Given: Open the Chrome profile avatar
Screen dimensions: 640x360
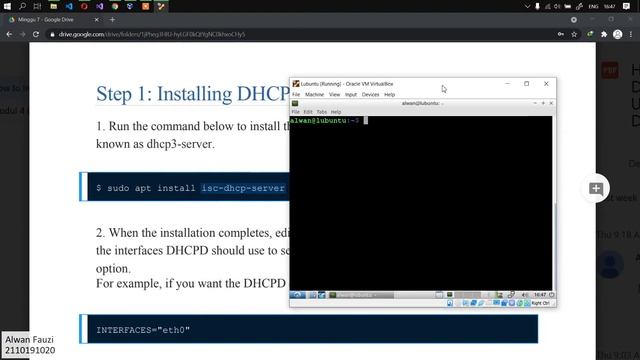Looking at the screenshot, I should [618, 34].
